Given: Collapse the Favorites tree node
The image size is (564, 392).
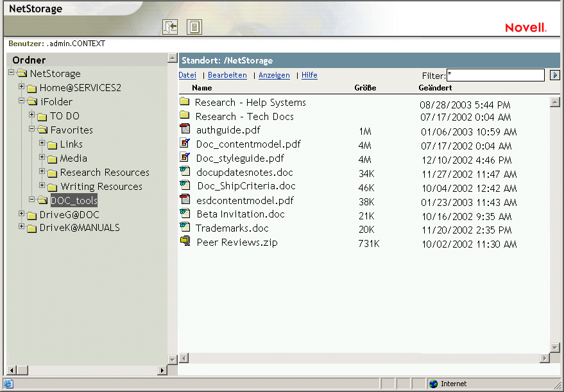Looking at the screenshot, I should coord(31,128).
